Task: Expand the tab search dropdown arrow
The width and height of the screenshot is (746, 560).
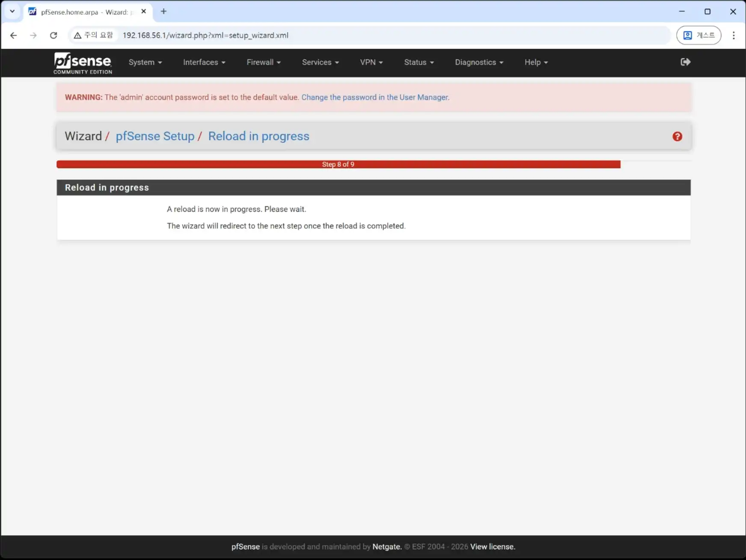Action: click(x=12, y=12)
